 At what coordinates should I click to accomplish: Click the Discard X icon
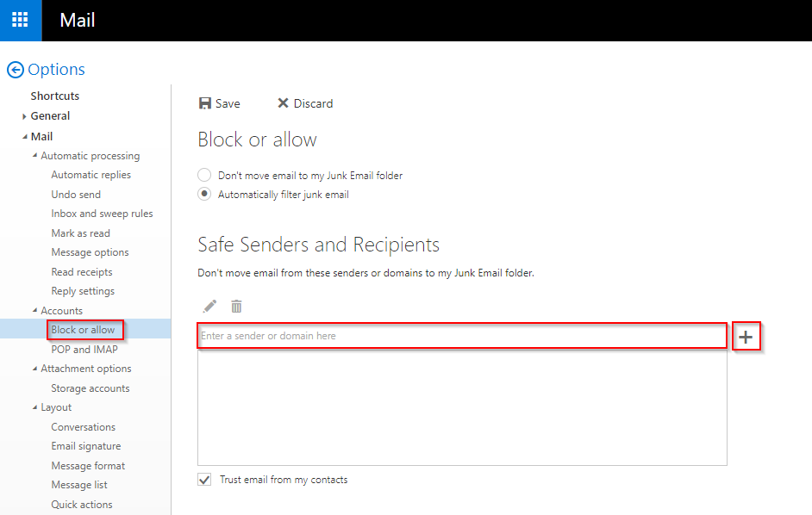[x=283, y=103]
